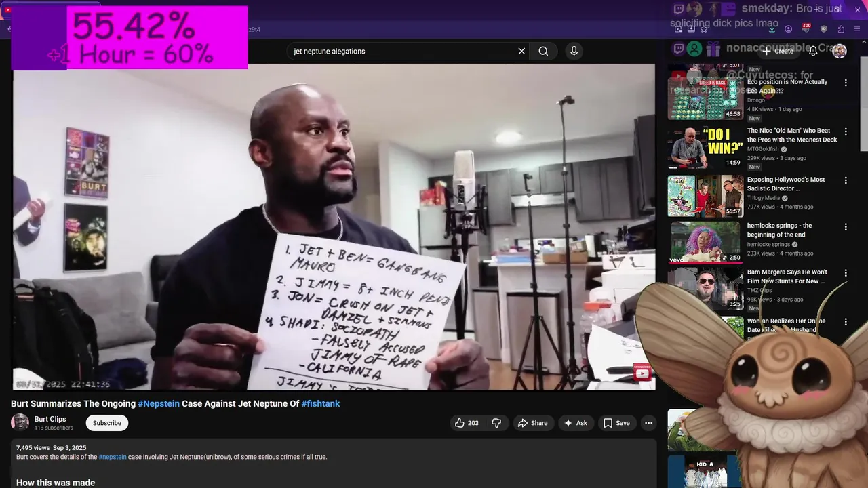The image size is (868, 488).
Task: Open the YouTube account avatar menu
Action: (x=840, y=51)
